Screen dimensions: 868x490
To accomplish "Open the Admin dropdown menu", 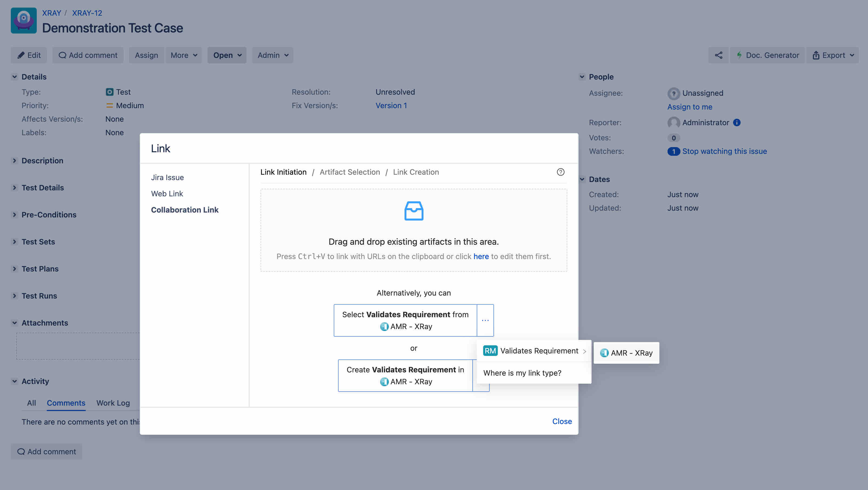I will tap(272, 55).
